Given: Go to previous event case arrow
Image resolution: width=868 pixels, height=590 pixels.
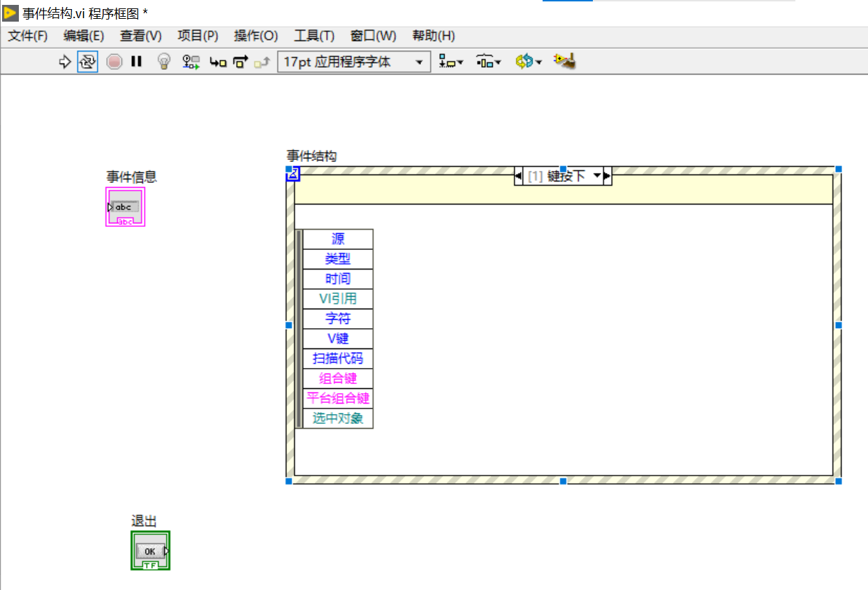Looking at the screenshot, I should (x=518, y=176).
